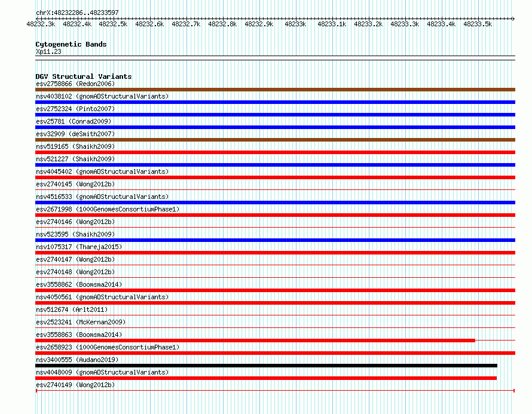The image size is (532, 414).
Task: Open esv2740147 (Wong2012b) variant
Action: (75, 259)
